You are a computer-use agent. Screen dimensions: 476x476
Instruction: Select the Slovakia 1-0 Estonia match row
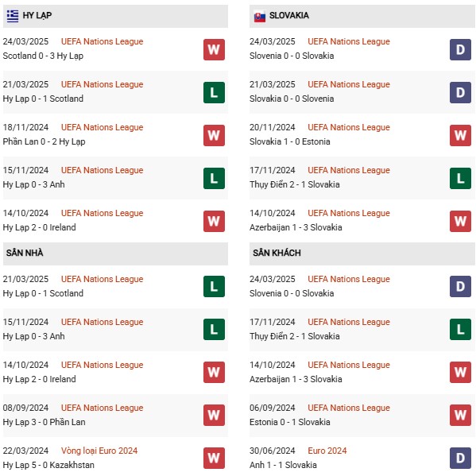362,135
